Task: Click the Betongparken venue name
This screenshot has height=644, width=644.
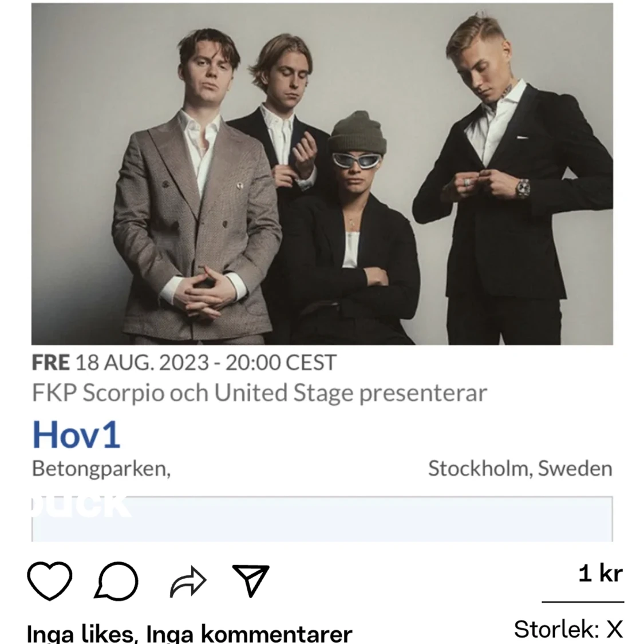Action: (101, 468)
